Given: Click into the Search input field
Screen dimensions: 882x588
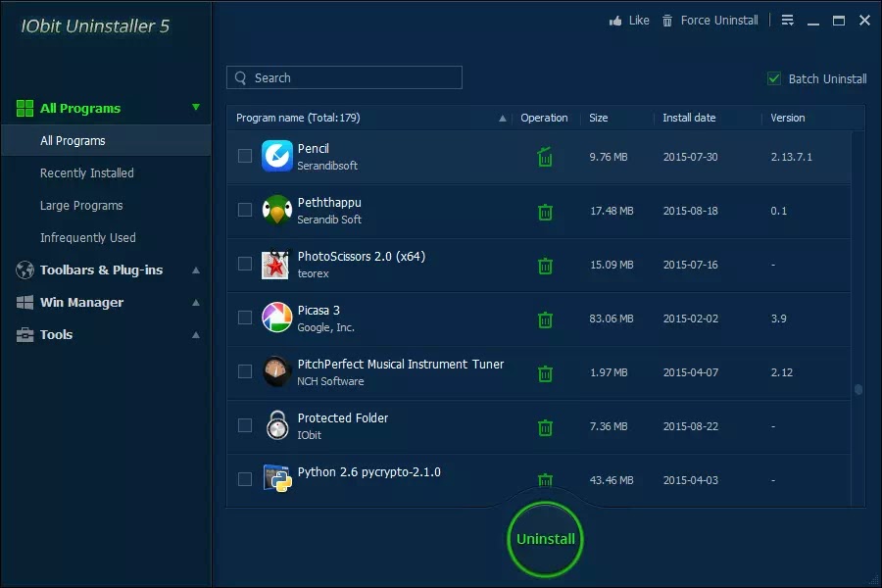Looking at the screenshot, I should pyautogui.click(x=344, y=77).
